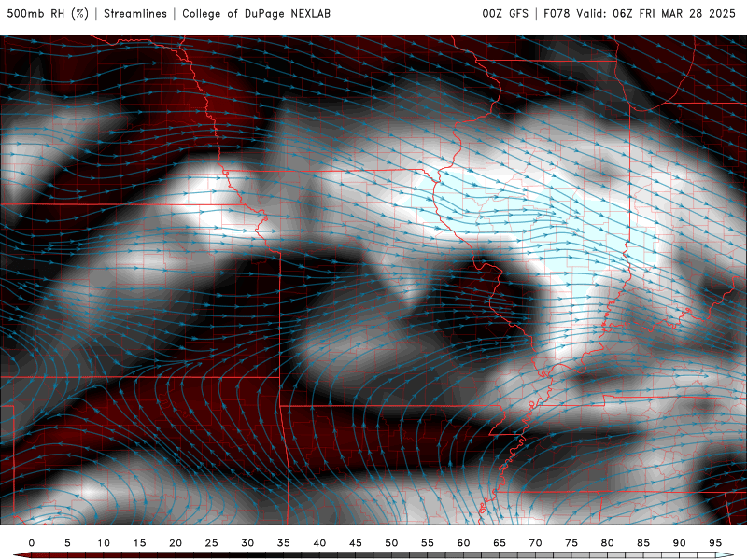Image resolution: width=747 pixels, height=560 pixels.
Task: Click the '95' colorbar scale label
Action: click(x=715, y=543)
